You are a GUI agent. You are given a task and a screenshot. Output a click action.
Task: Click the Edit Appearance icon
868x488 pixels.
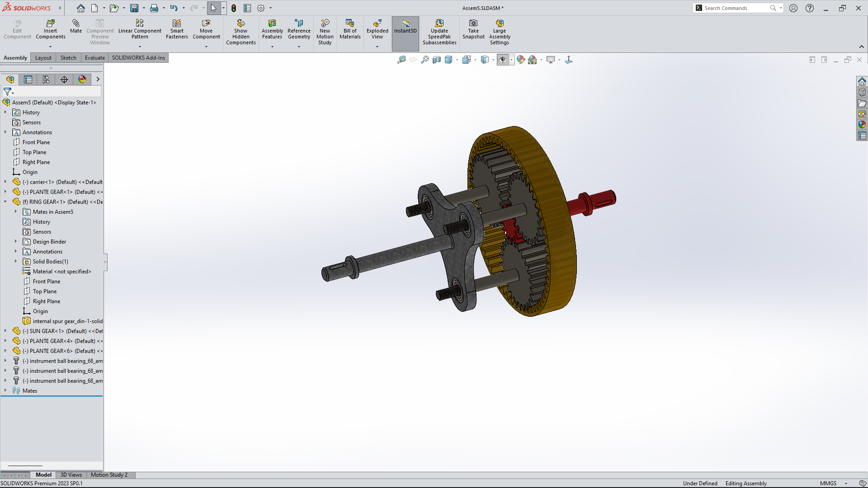tap(521, 60)
